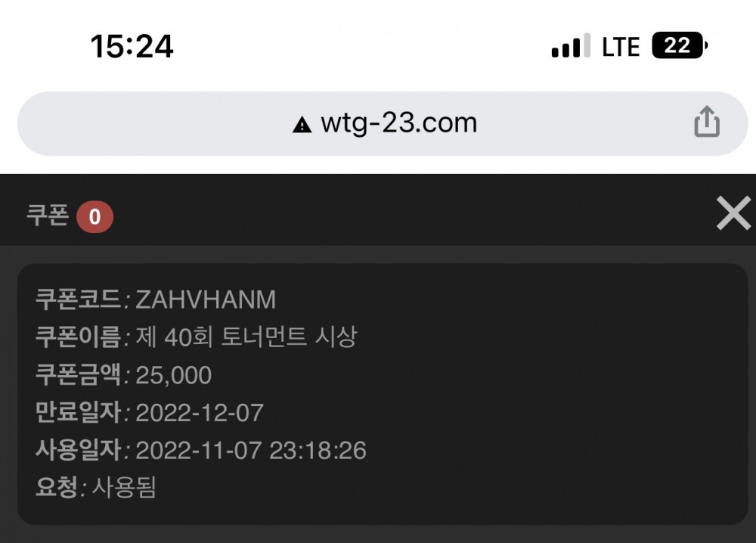Select the wtg-23.com address field
Viewport: 756px width, 543px height.
(x=398, y=123)
